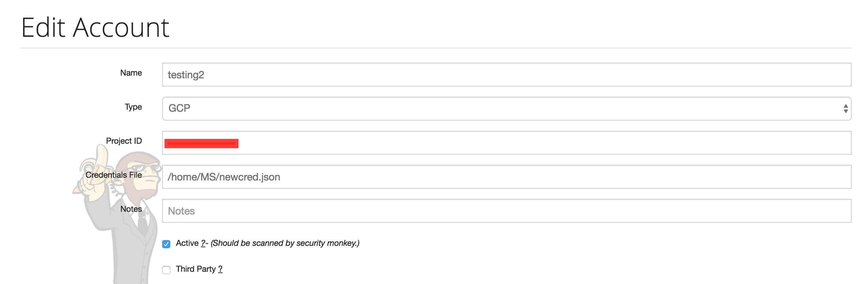Screen dimensions: 868x284
Task: Click the redacted Project ID value
Action: coord(201,143)
